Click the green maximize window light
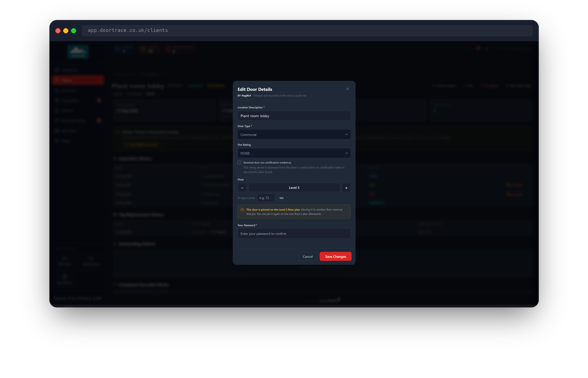Viewport: 588px width, 378px height. pos(74,31)
